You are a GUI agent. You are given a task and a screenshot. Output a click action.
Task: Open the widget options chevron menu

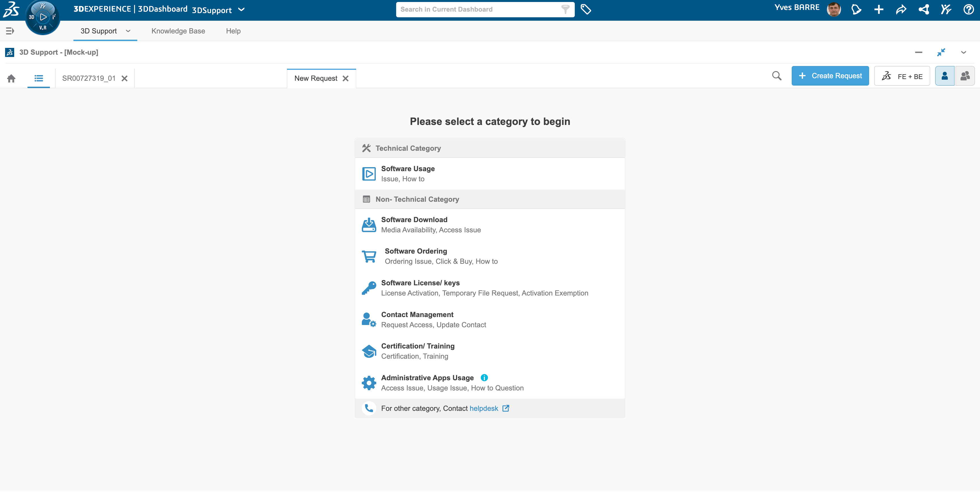tap(963, 52)
